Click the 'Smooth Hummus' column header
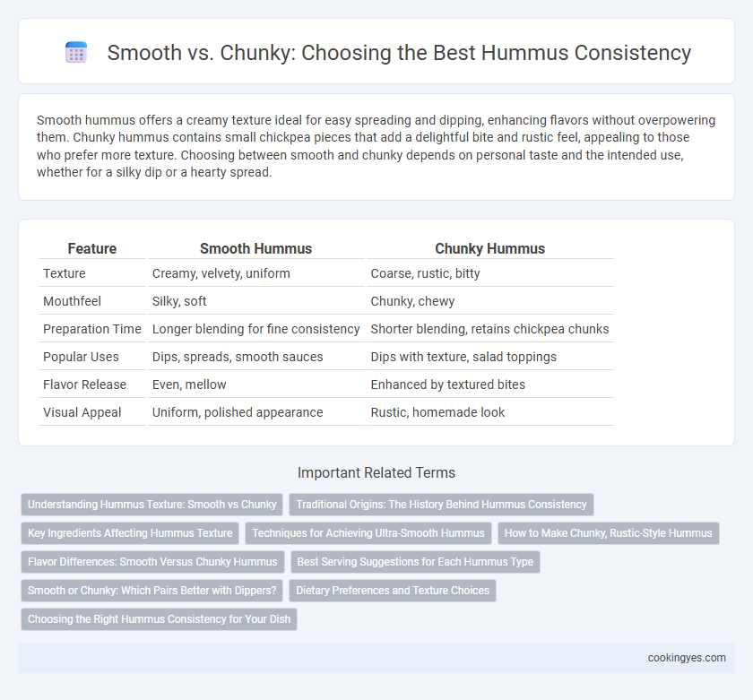 (256, 248)
